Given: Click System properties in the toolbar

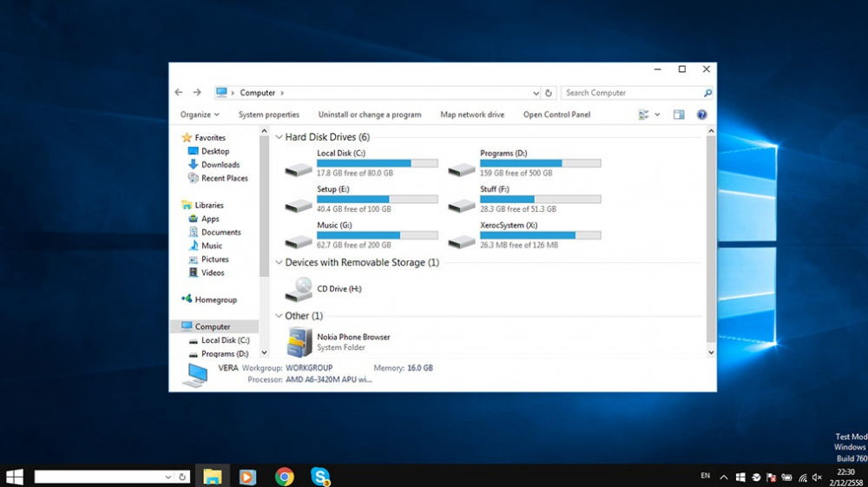Looking at the screenshot, I should (x=269, y=115).
